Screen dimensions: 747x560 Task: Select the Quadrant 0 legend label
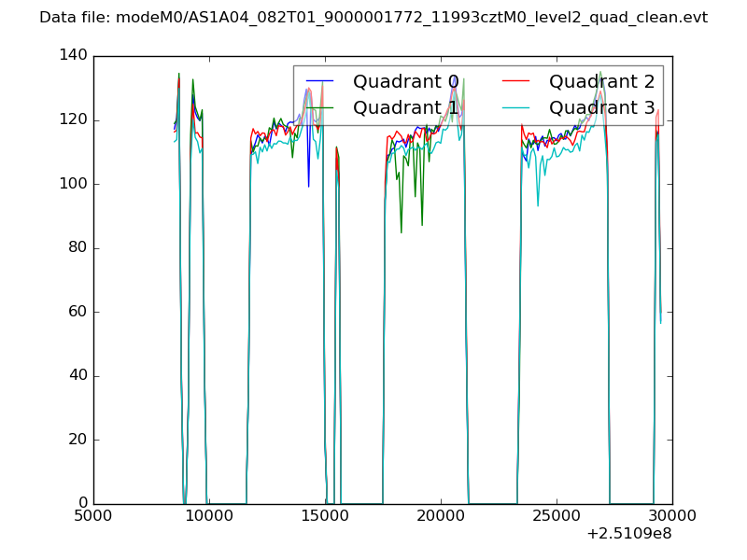[x=405, y=82]
